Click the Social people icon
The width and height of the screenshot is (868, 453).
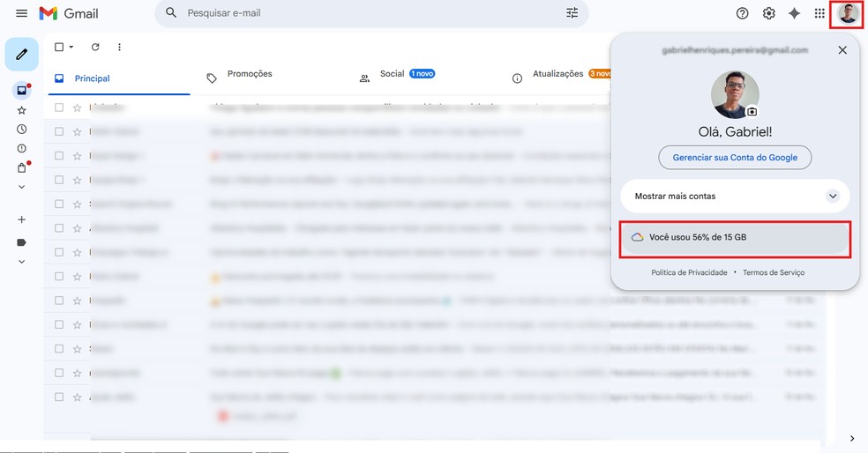pos(364,78)
